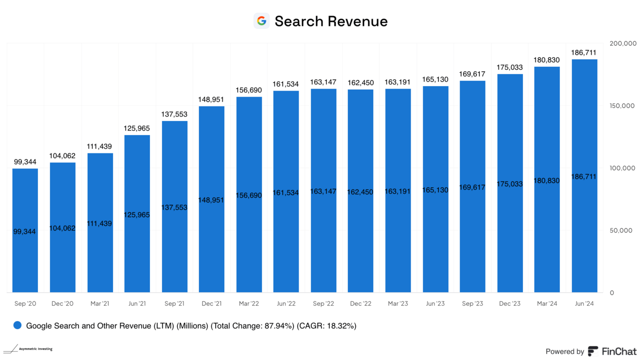Select the Dec '20 revenue bar
The height and width of the screenshot is (362, 644).
tap(62, 228)
